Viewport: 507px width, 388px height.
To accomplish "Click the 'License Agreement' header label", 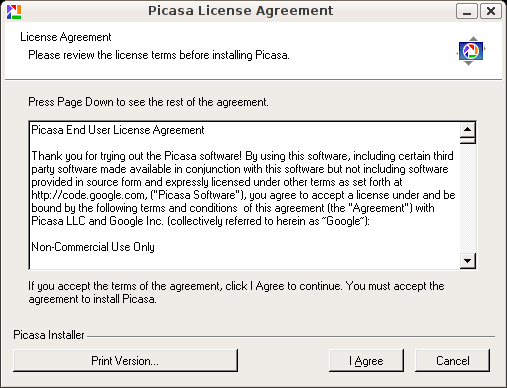I will click(x=66, y=37).
